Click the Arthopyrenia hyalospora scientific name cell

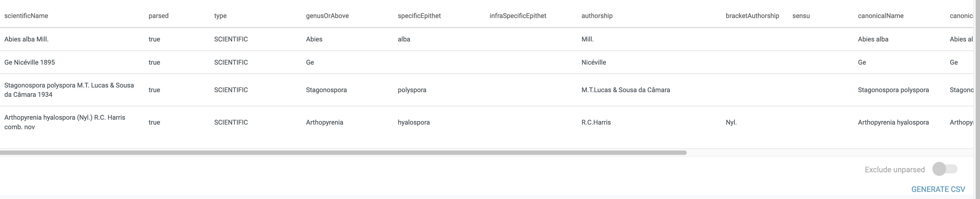click(x=65, y=122)
